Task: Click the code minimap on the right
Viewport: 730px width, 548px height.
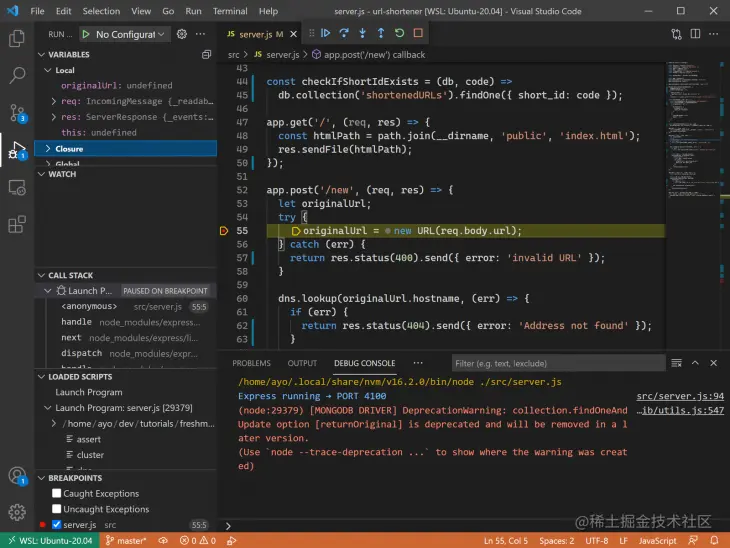Action: [688, 130]
